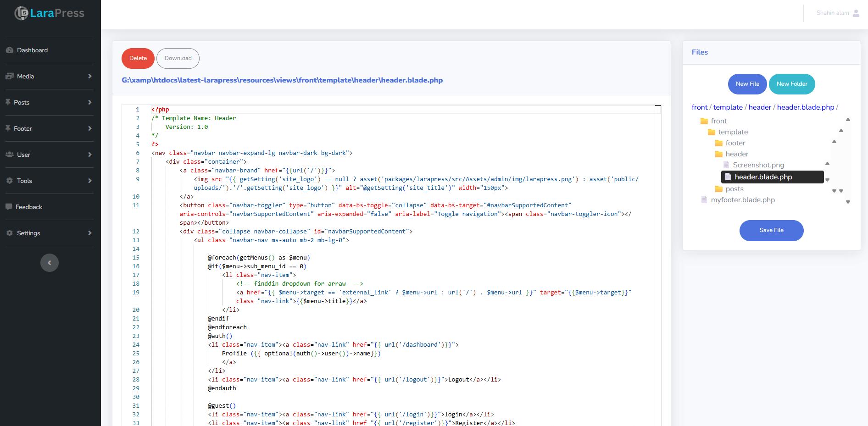Click the Footer pin icon

(x=9, y=128)
